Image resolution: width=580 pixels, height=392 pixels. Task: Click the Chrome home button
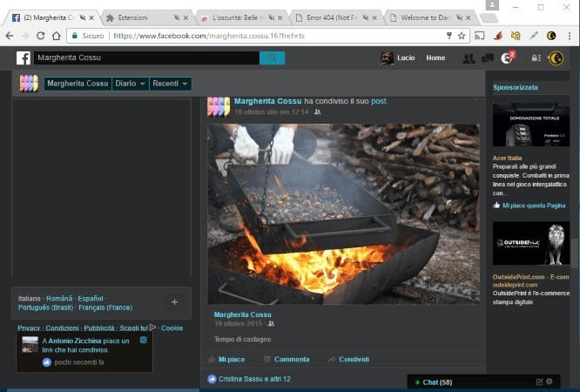(55, 36)
